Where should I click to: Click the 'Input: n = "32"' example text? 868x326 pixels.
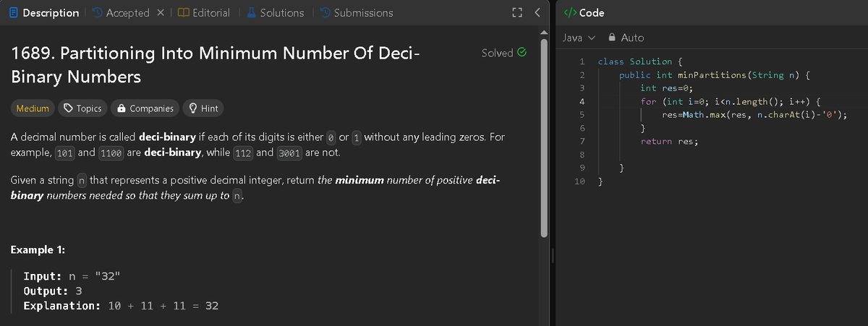pos(72,276)
